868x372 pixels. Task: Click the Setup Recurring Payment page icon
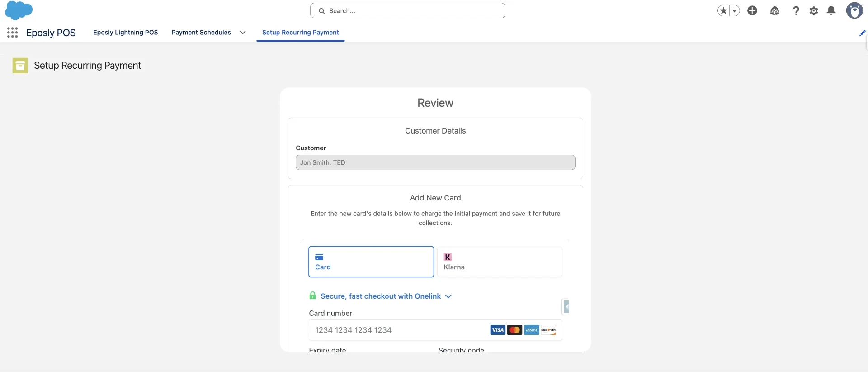(20, 66)
